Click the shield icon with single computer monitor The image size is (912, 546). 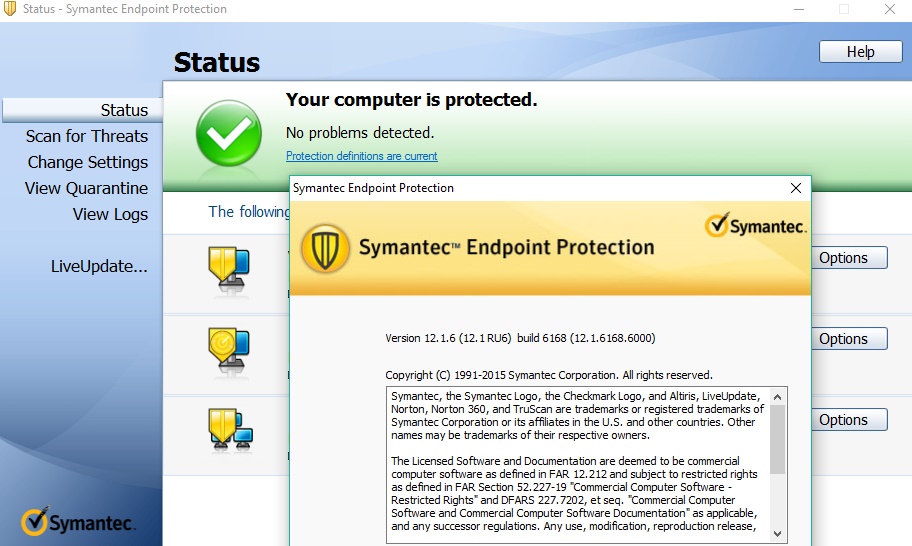[x=229, y=270]
